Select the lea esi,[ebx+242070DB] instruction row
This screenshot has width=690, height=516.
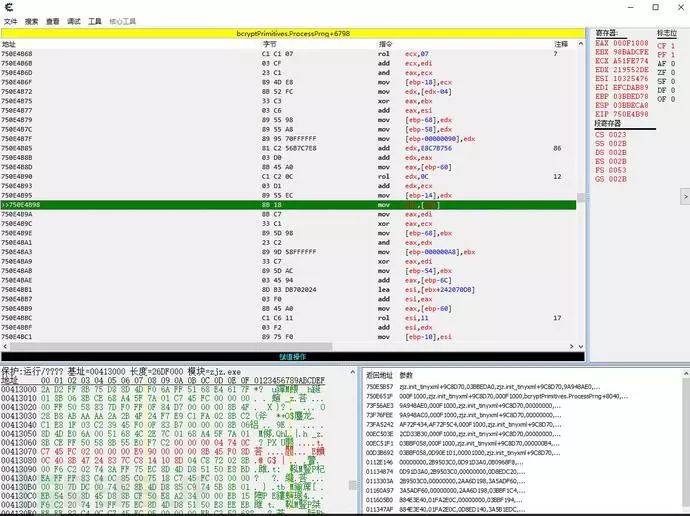tap(288, 290)
